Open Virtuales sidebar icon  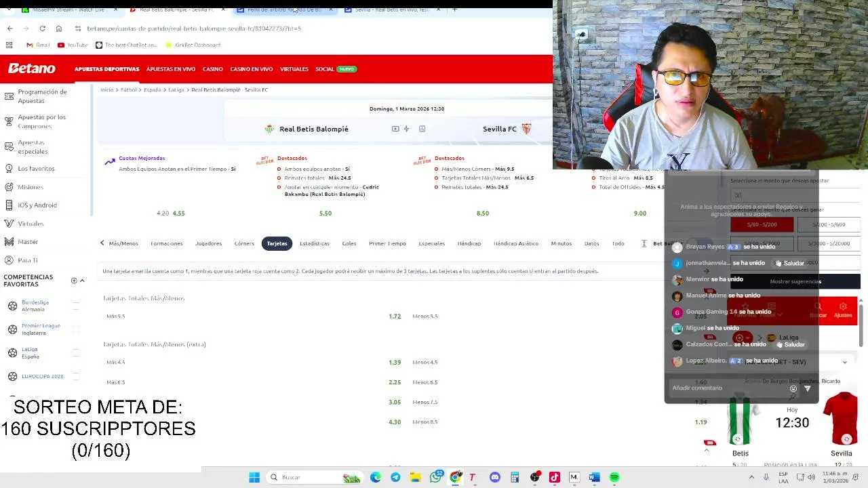click(x=9, y=223)
